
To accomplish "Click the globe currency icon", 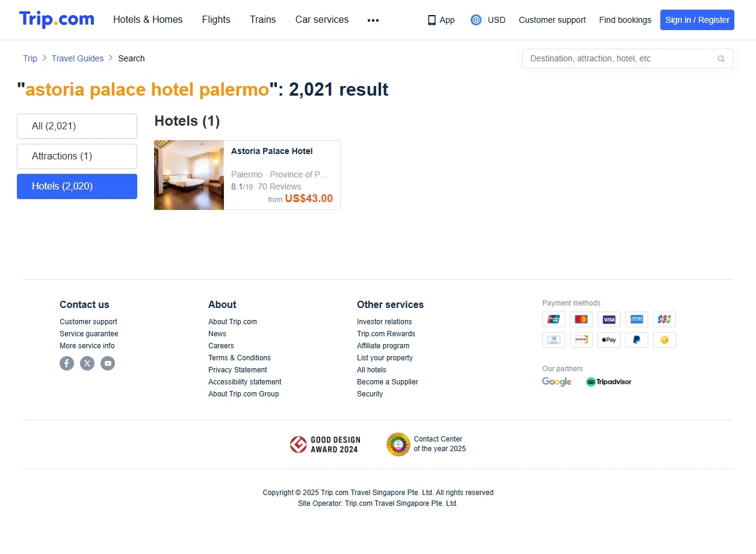I will click(x=476, y=20).
